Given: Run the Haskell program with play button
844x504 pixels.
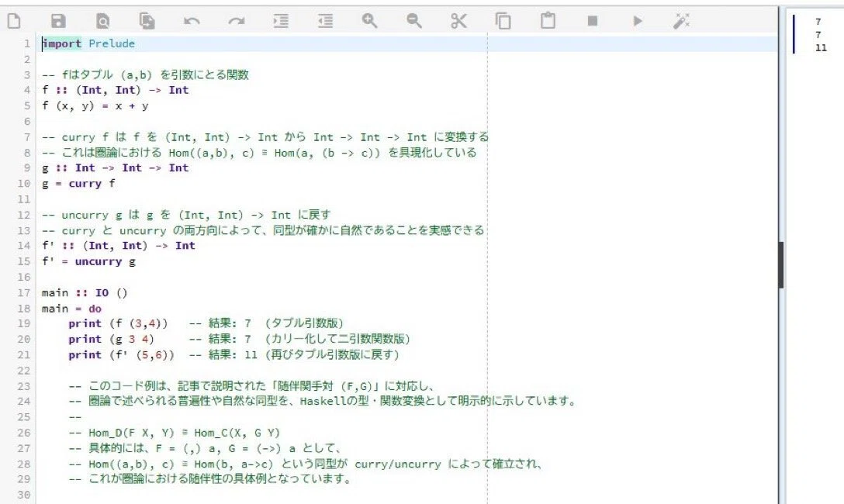Looking at the screenshot, I should [x=638, y=21].
